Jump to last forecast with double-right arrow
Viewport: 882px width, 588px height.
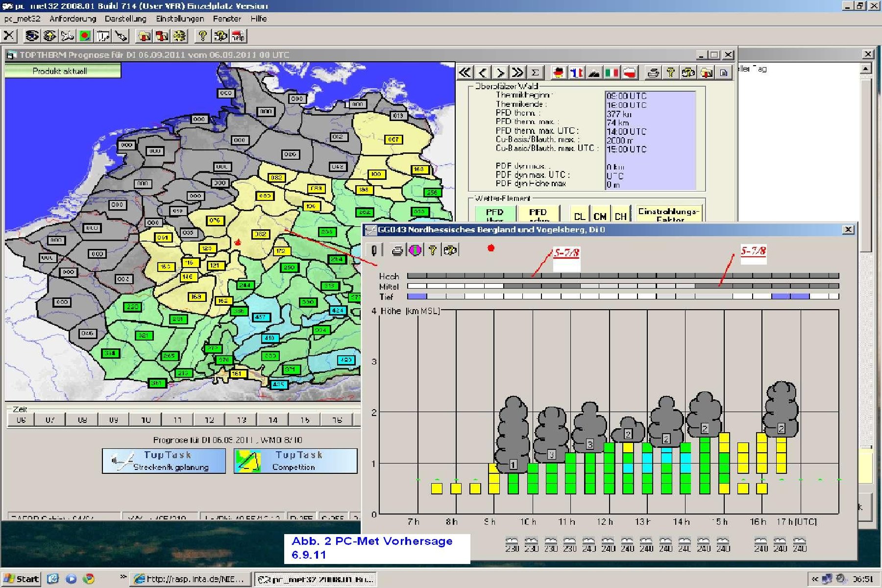click(x=517, y=73)
